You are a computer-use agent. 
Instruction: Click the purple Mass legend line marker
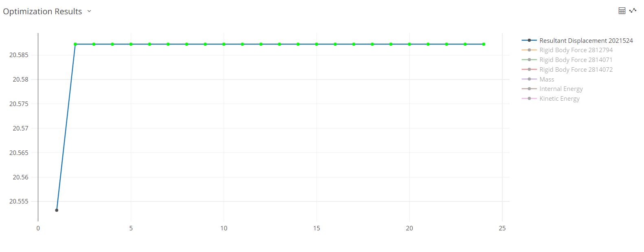pos(529,79)
